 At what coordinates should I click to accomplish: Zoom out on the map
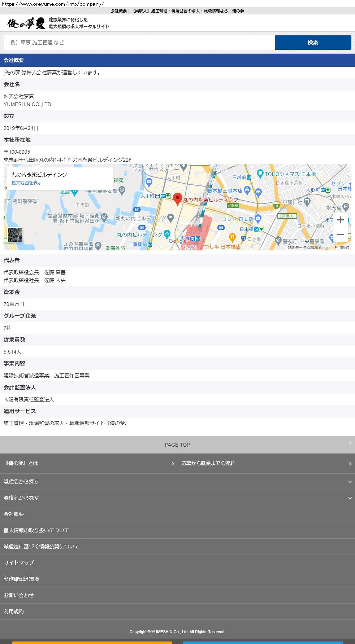(340, 235)
